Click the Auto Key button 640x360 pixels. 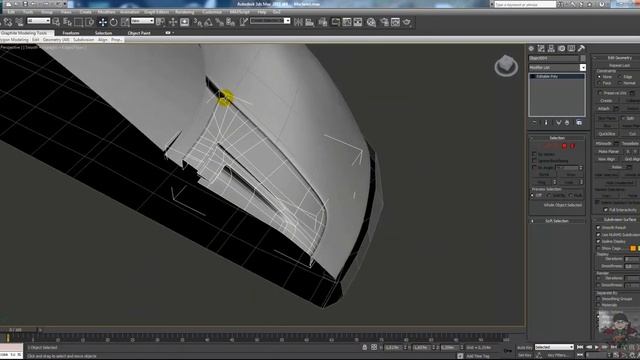pos(524,347)
